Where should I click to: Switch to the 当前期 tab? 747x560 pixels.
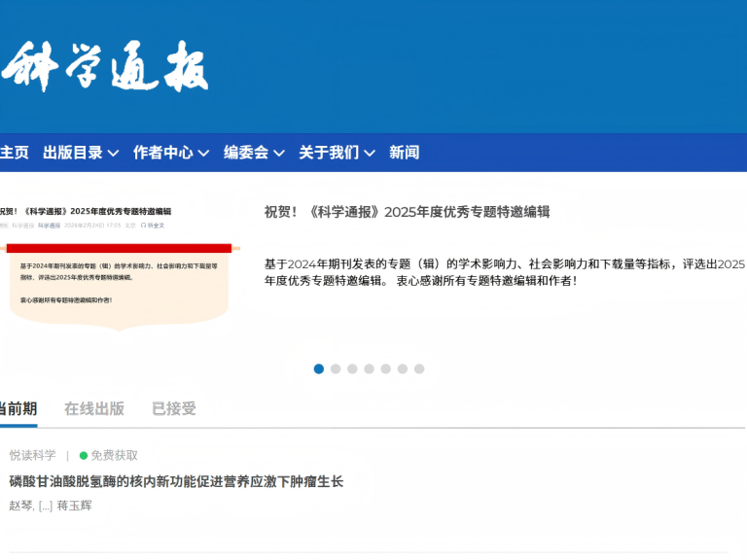pos(18,408)
